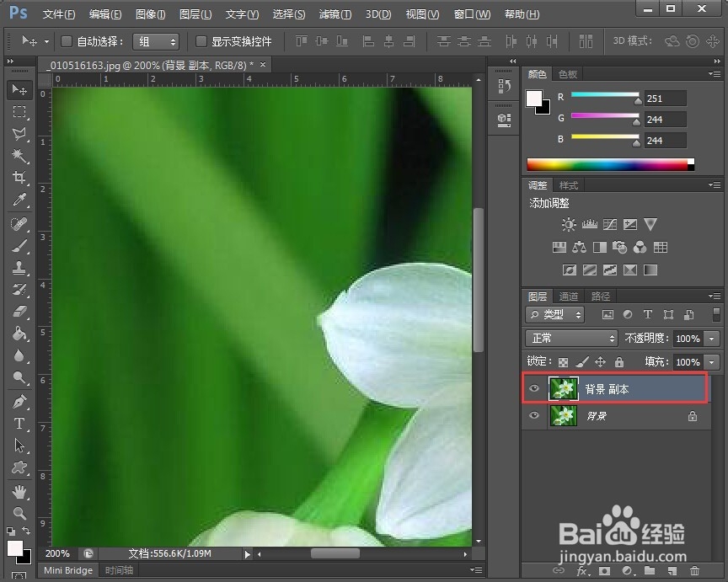Select the Paint Bucket tool

pyautogui.click(x=19, y=334)
